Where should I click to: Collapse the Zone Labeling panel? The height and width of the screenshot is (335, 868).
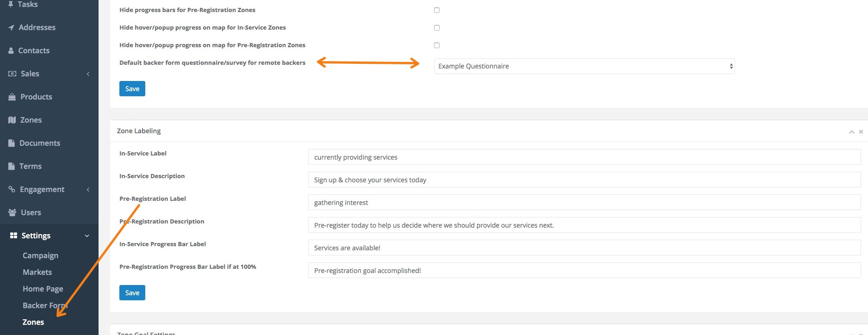pos(851,132)
